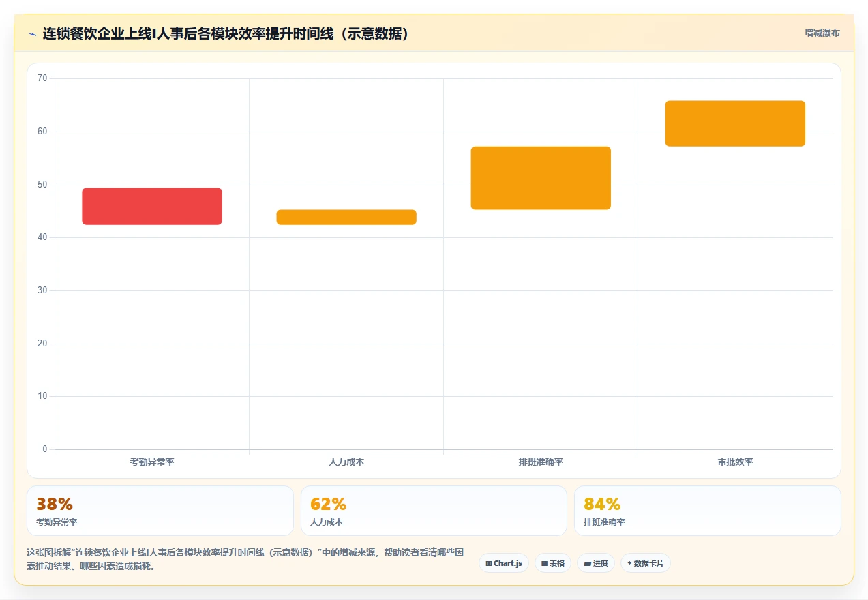
Task: Click the y-axis value 60
Action: (42, 132)
